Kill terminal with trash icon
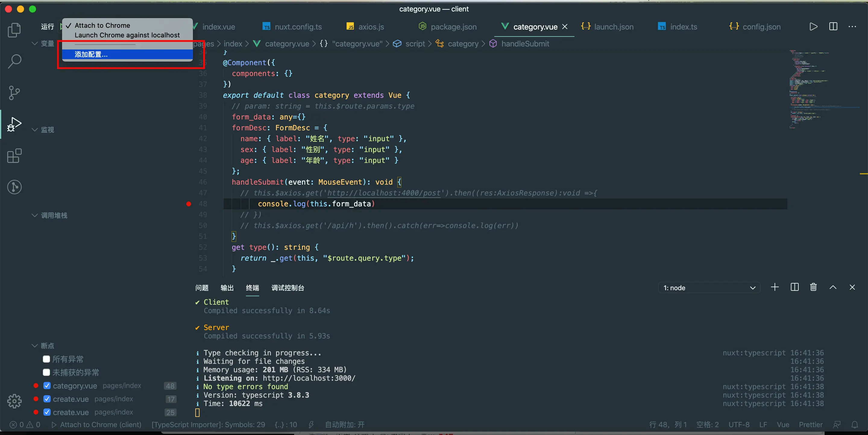 [x=813, y=287]
